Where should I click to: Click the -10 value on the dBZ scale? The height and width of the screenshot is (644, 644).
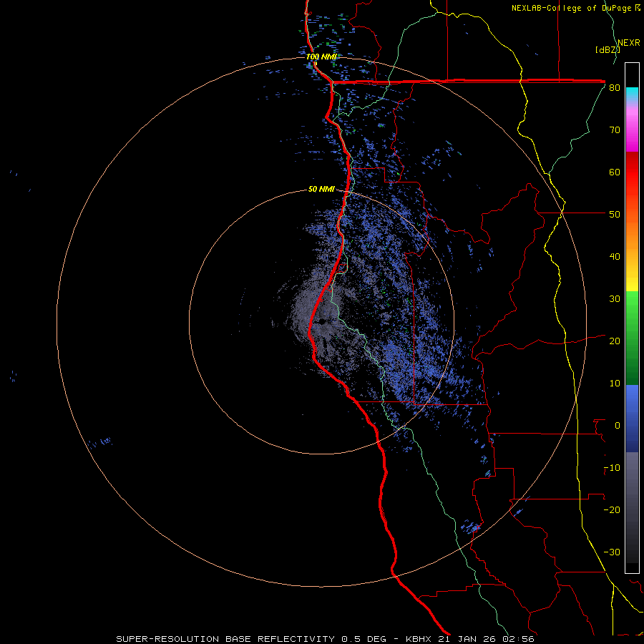612,468
